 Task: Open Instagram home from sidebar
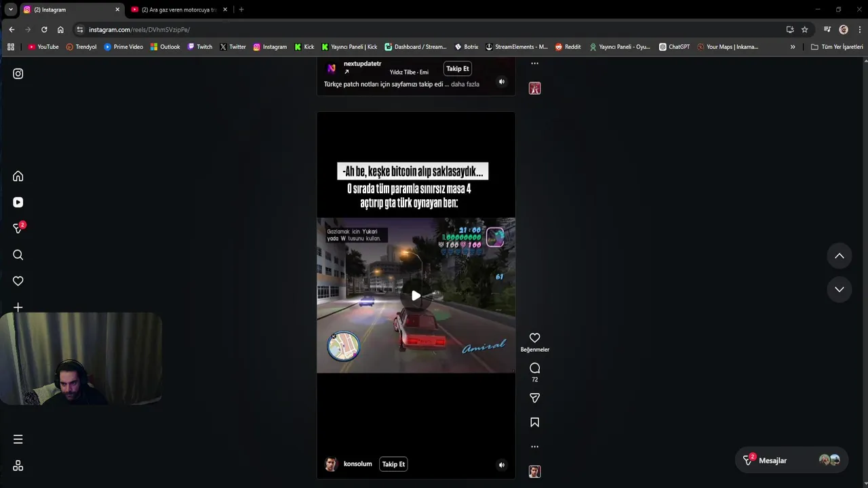[18, 176]
